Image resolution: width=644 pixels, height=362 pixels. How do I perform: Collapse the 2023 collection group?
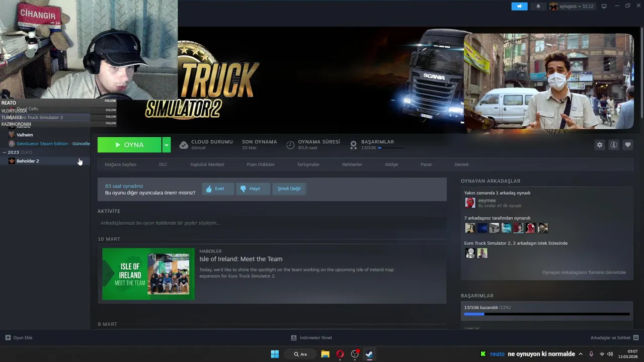[x=5, y=152]
